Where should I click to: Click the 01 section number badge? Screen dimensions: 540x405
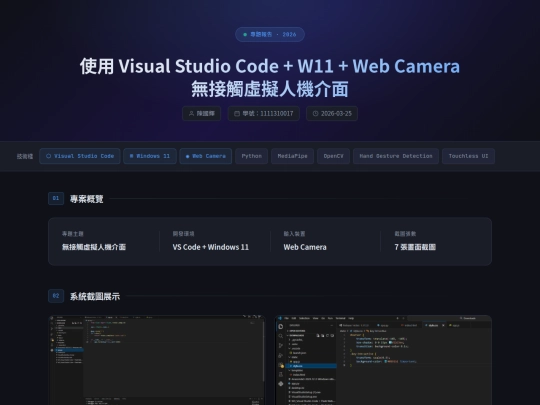(x=56, y=198)
